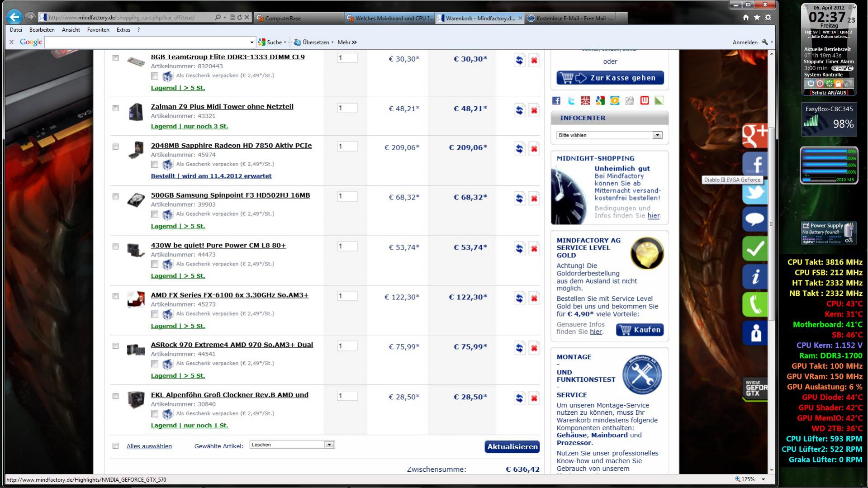Screen dimensions: 868x488
Task: Open the Favoriten menu
Action: tap(98, 30)
